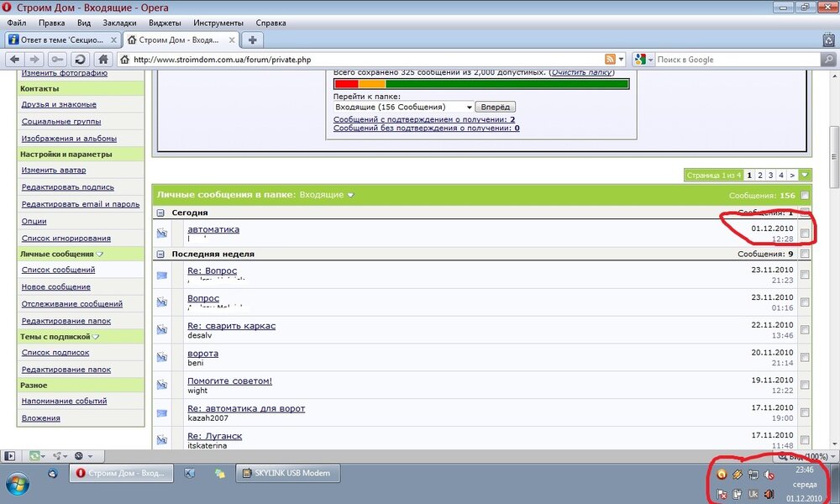Open the new tab plus button
Screen dimensions: 840x504
pos(252,39)
